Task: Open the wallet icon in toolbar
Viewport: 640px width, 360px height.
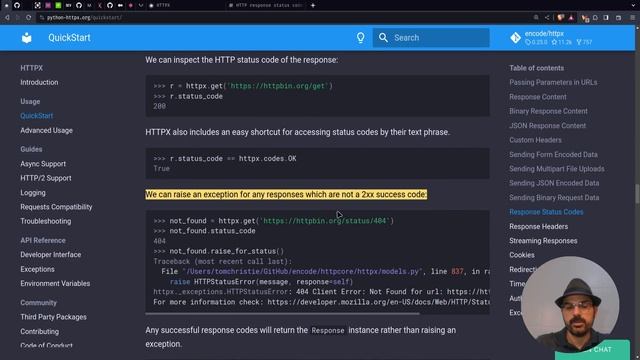Action: point(618,18)
